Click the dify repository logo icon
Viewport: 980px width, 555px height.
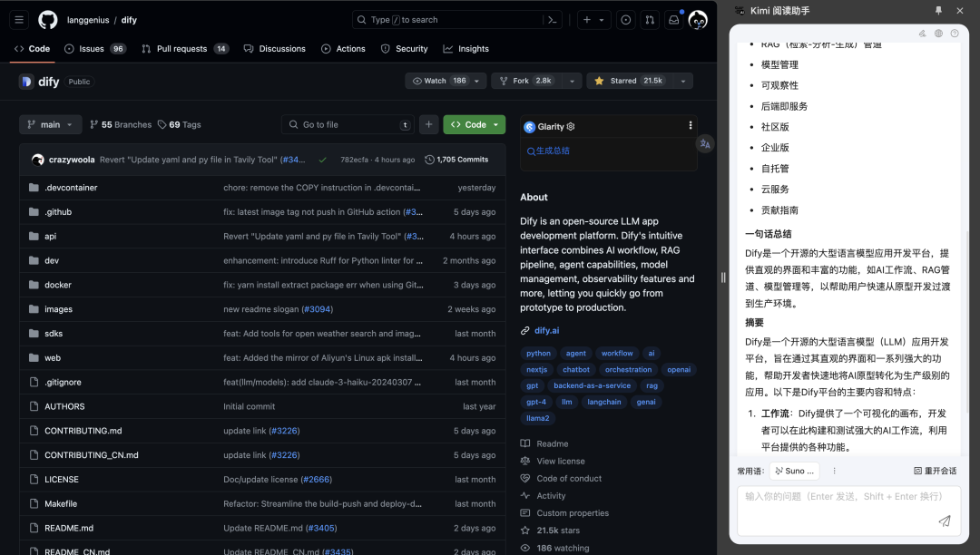(x=26, y=82)
